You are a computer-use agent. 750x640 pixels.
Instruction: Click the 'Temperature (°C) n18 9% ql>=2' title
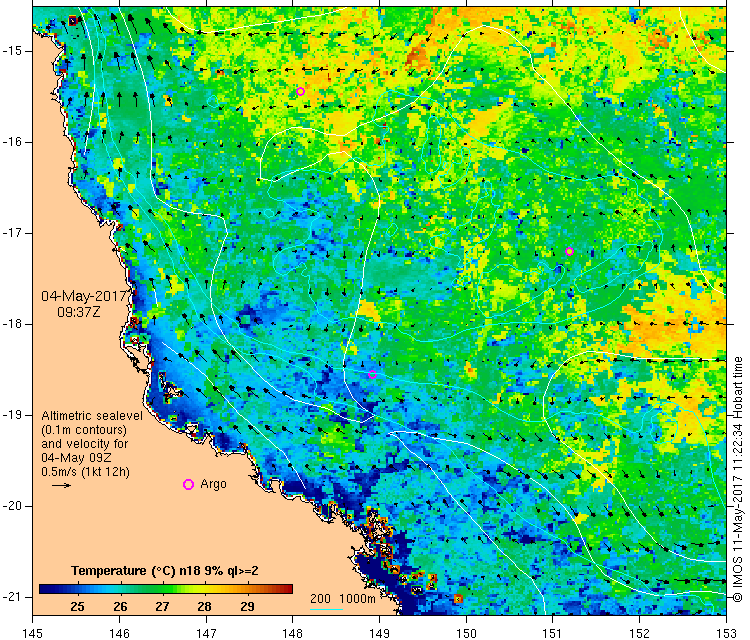point(165,571)
